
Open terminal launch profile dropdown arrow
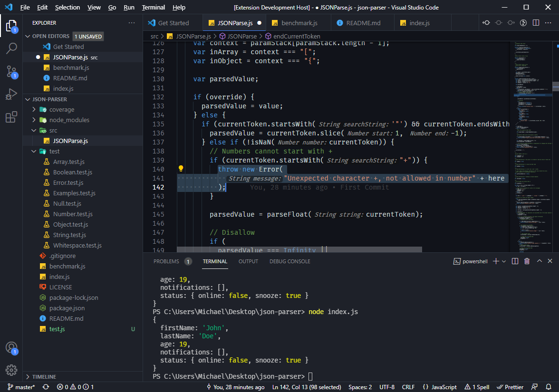click(x=504, y=261)
